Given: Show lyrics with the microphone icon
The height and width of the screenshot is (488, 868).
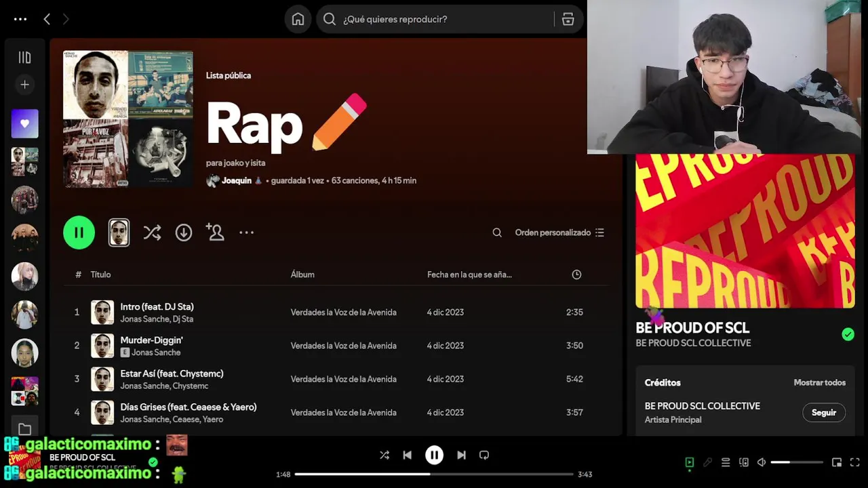Looking at the screenshot, I should tap(707, 462).
